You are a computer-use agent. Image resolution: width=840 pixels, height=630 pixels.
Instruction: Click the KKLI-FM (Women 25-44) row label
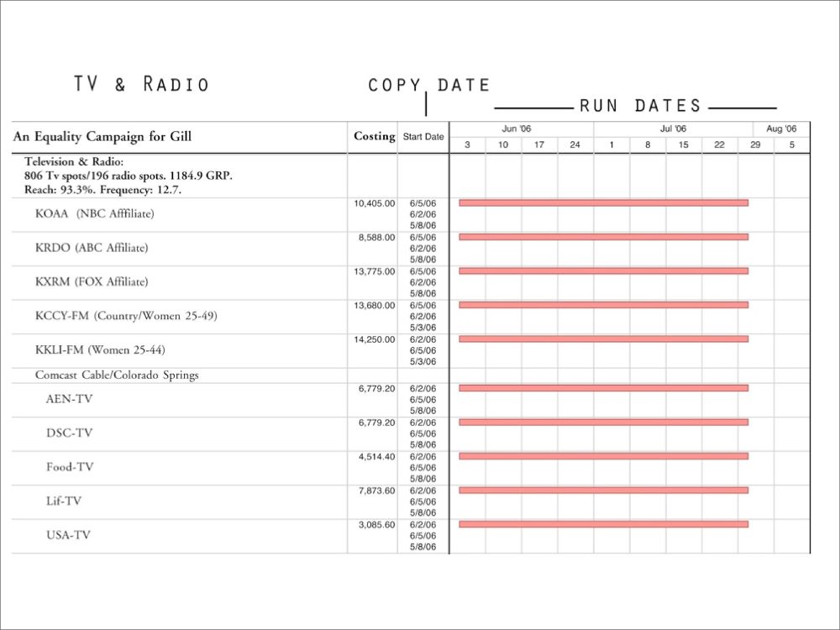pos(100,349)
